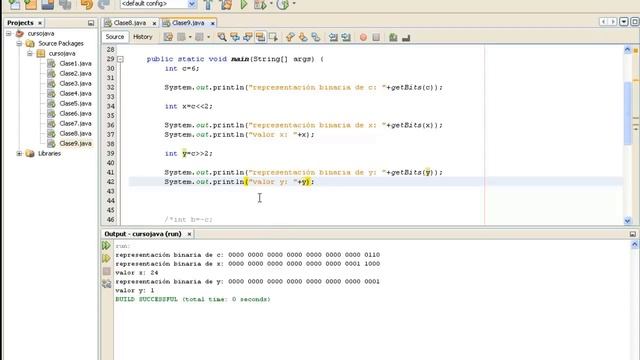Show the open documents list dropdown
Image resolution: width=640 pixels, height=360 pixels.
pyautogui.click(x=624, y=22)
